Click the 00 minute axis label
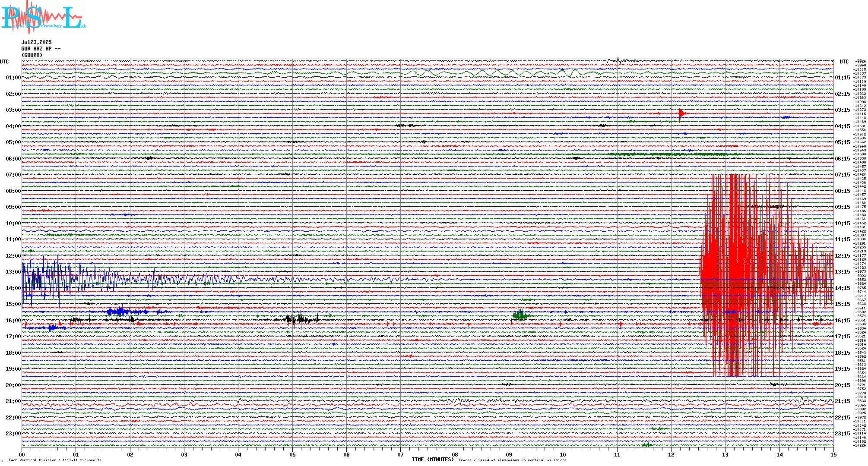Image resolution: width=868 pixels, height=466 pixels. coord(22,454)
